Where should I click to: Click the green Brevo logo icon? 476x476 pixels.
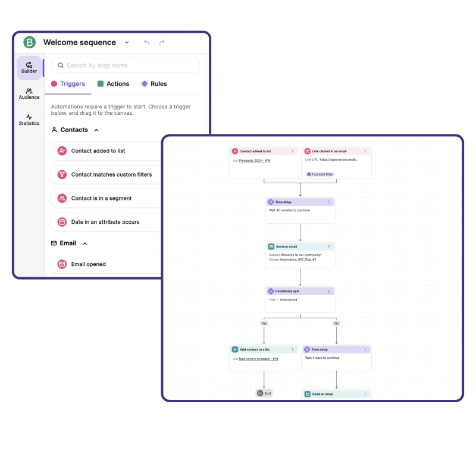(30, 42)
